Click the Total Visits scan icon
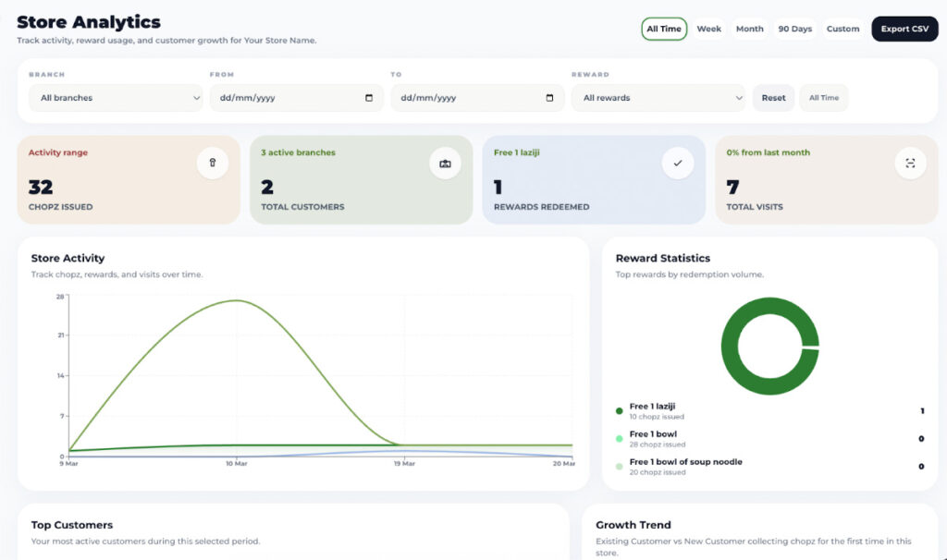This screenshot has width=947, height=560. point(910,164)
